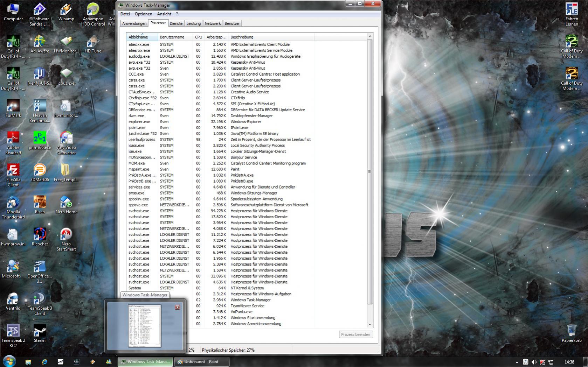This screenshot has width=588, height=367.
Task: Select the 3DMark06 desktop icon
Action: [40, 173]
